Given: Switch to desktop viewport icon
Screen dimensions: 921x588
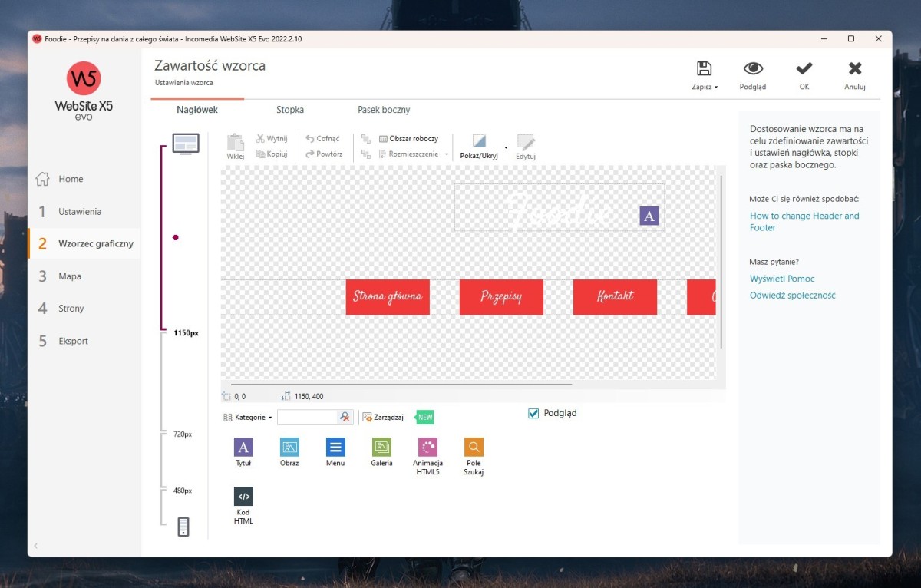Looking at the screenshot, I should click(x=185, y=144).
